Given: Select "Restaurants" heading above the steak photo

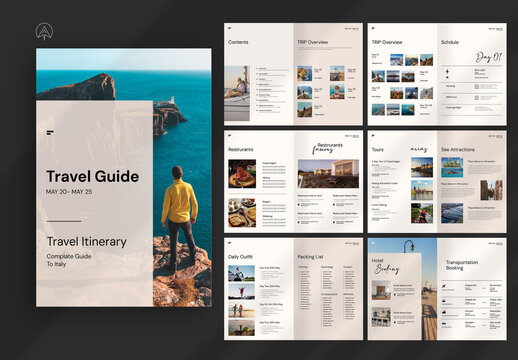Looking at the screenshot, I should click(x=241, y=149).
